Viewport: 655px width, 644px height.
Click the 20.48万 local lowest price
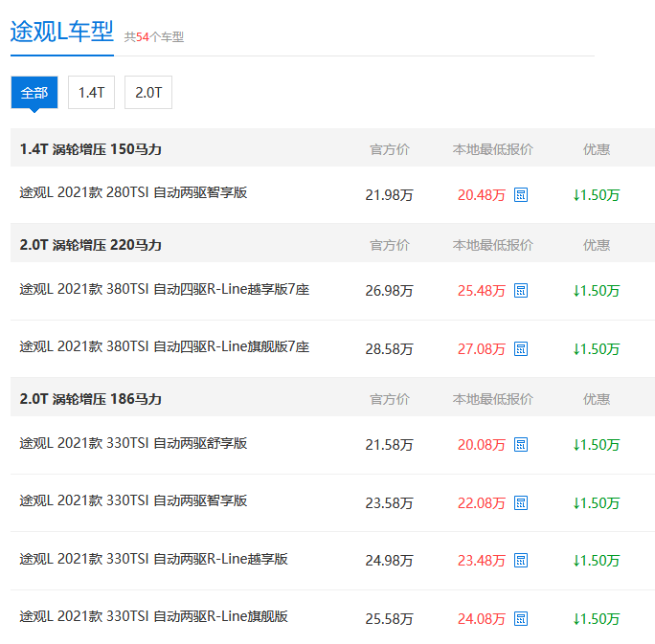click(481, 195)
